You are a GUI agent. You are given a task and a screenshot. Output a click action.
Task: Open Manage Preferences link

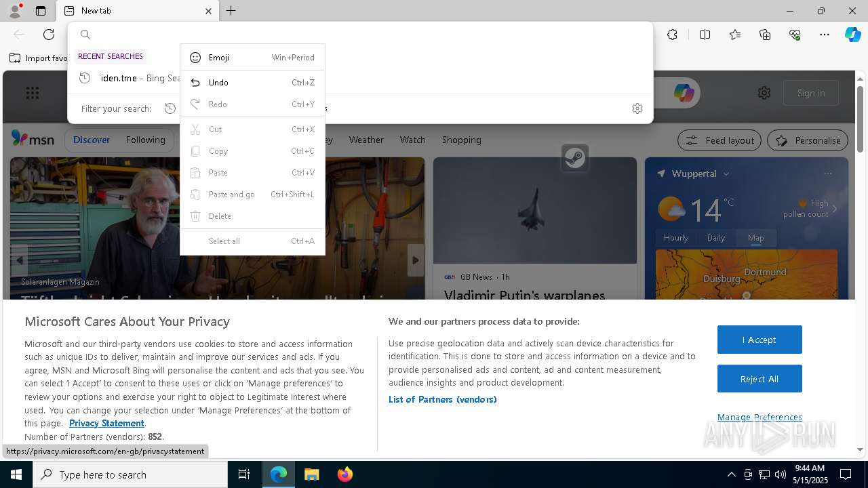tap(759, 417)
